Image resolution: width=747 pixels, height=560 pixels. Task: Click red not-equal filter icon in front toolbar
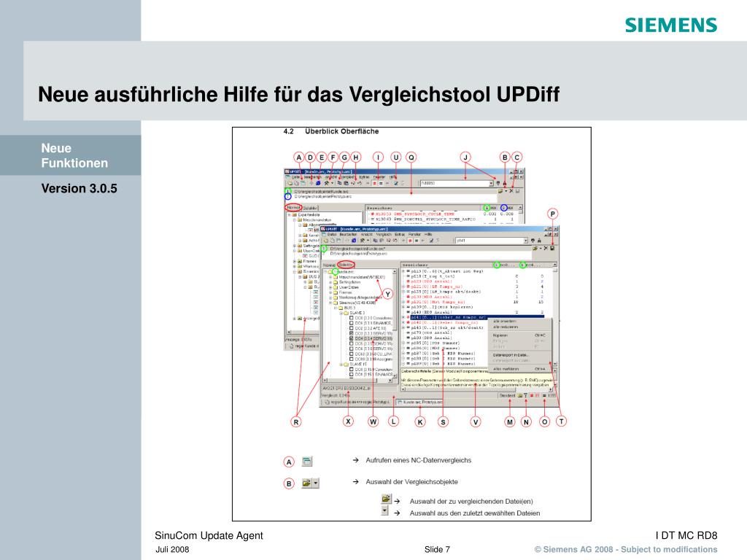click(x=410, y=241)
